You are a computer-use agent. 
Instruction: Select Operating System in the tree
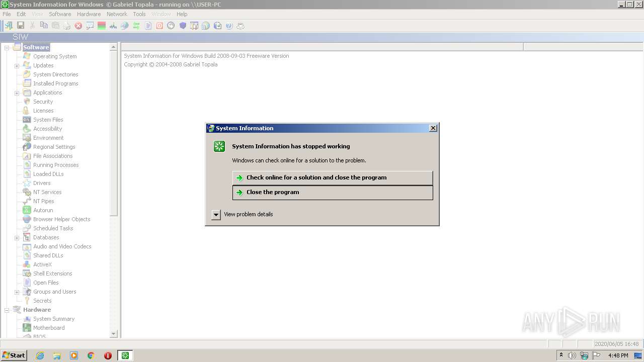coord(55,56)
